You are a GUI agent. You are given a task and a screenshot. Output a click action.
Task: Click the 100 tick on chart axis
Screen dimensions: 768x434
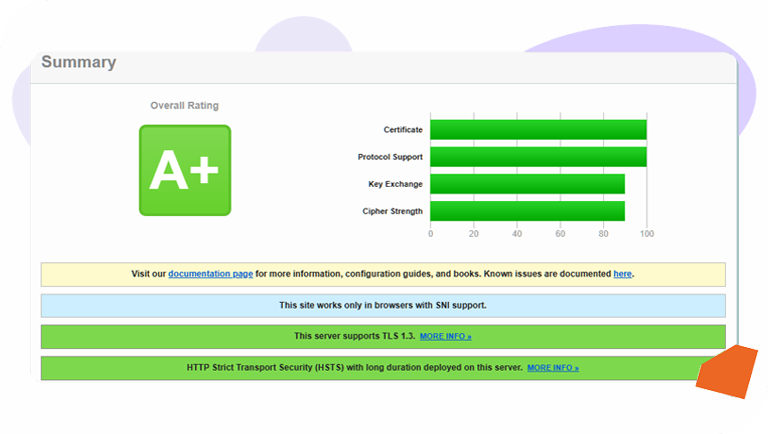tap(646, 234)
